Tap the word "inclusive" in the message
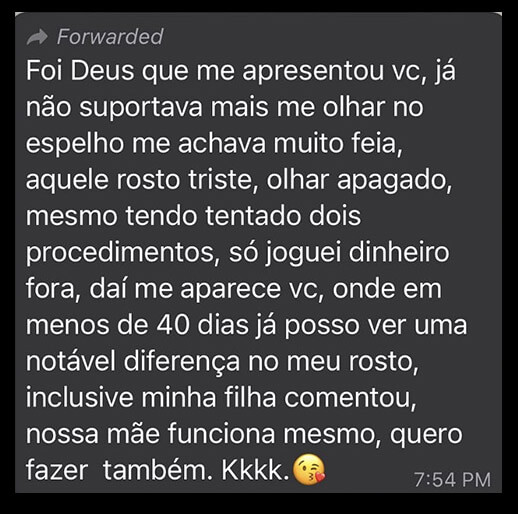Image resolution: width=518 pixels, height=514 pixels. pos(79,397)
